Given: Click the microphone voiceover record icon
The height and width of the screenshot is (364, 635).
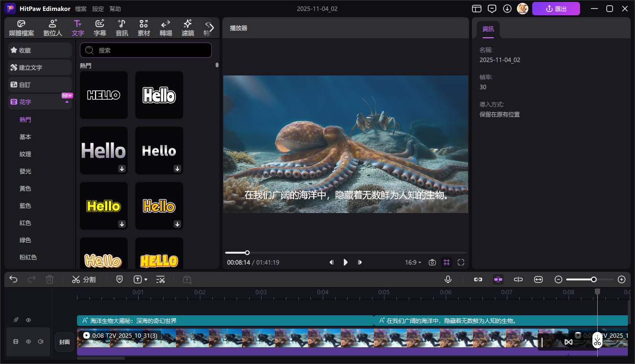Looking at the screenshot, I should (448, 279).
